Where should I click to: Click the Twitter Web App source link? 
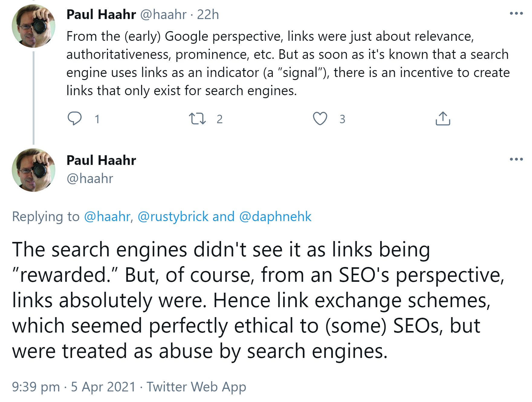[x=196, y=387]
